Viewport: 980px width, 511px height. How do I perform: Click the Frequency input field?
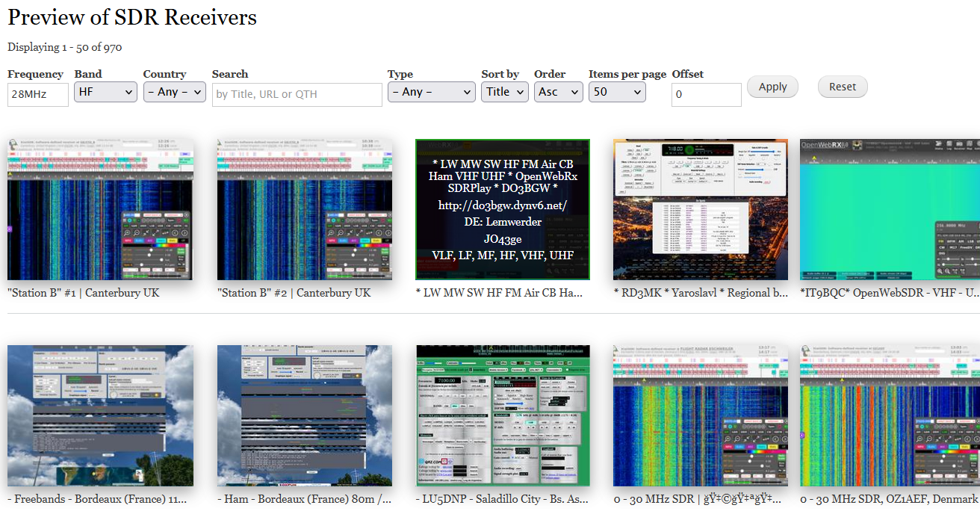pyautogui.click(x=38, y=95)
